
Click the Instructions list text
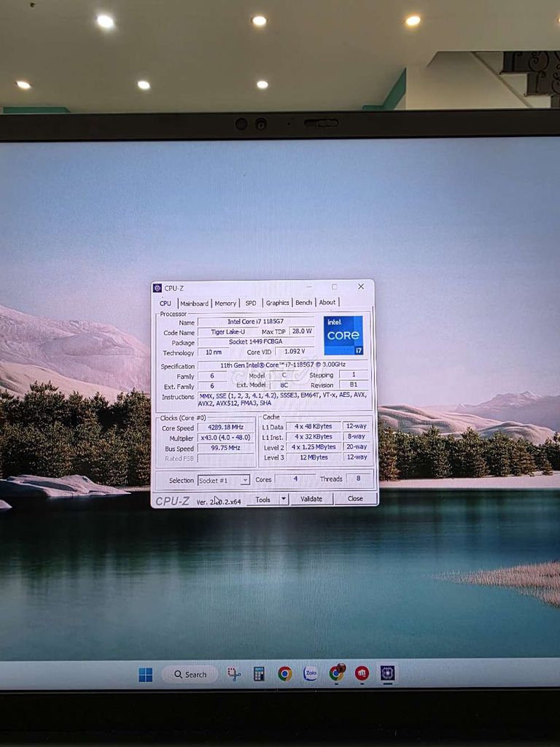(x=283, y=399)
